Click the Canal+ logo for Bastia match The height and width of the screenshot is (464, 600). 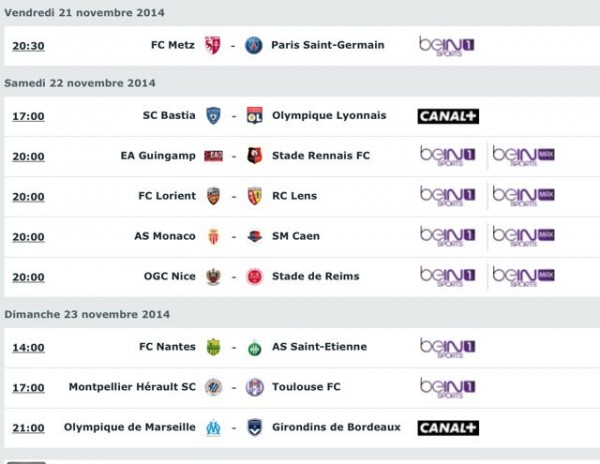click(448, 116)
